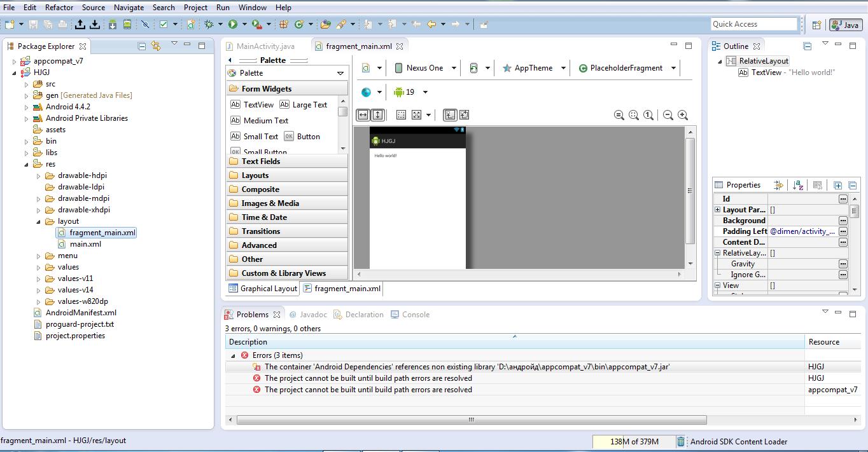
Task: Zoom out on the layout canvas
Action: pos(668,115)
